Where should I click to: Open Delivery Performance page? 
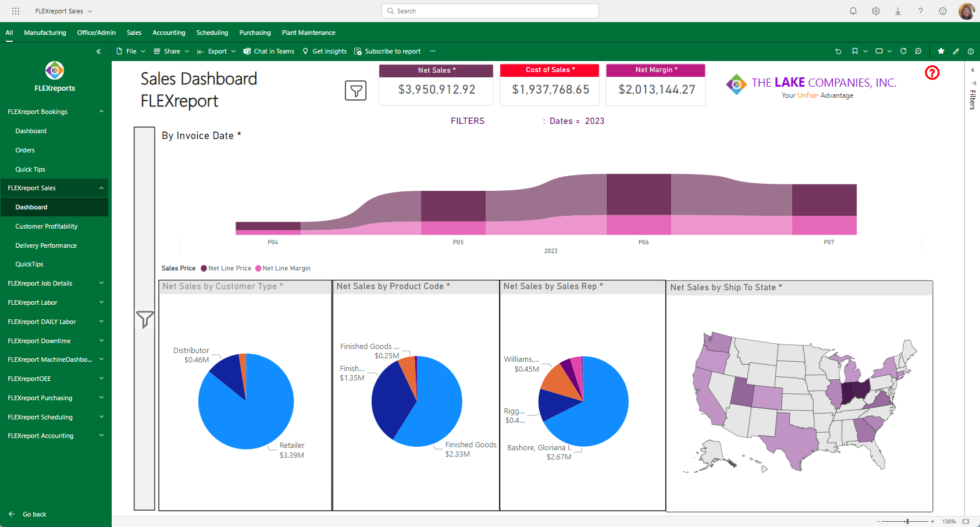tap(46, 245)
